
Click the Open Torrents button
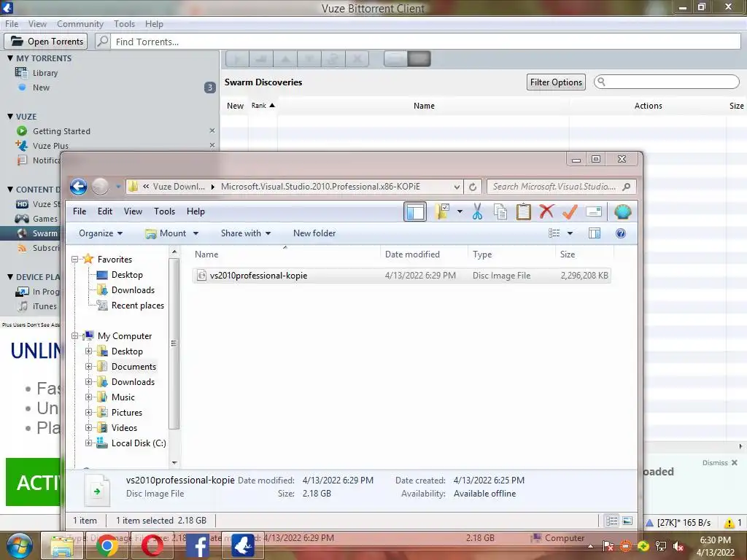click(46, 42)
